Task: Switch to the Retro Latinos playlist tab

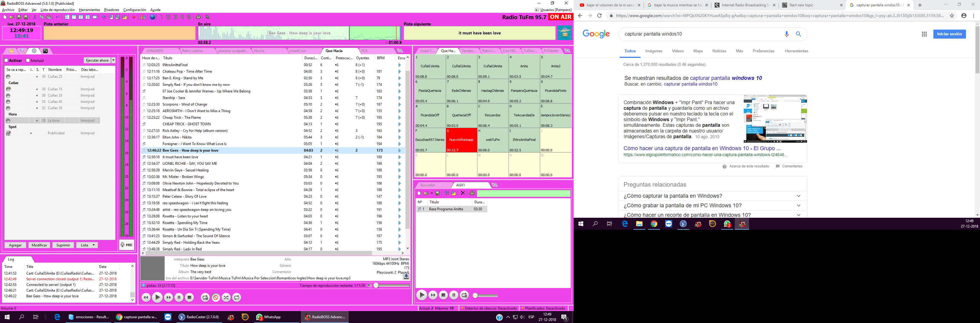Action: (192, 51)
